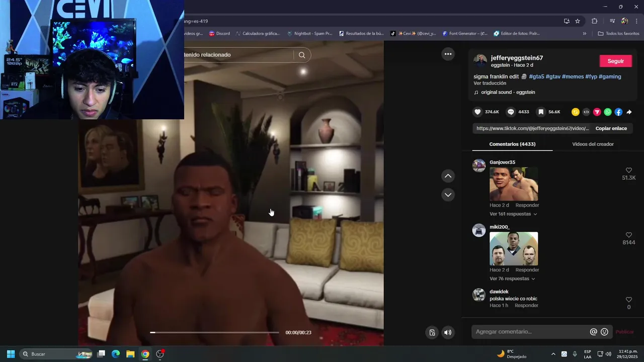Open the #gta5 hashtag
Image resolution: width=644 pixels, height=362 pixels.
536,76
